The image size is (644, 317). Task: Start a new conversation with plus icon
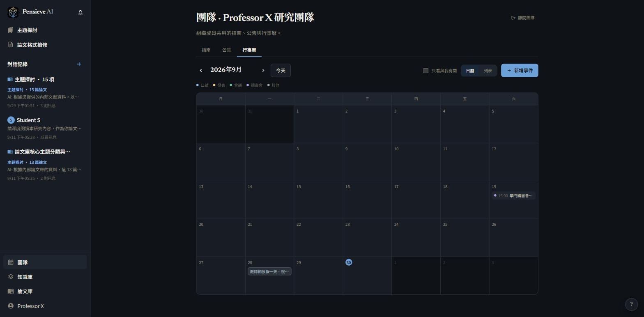click(79, 64)
